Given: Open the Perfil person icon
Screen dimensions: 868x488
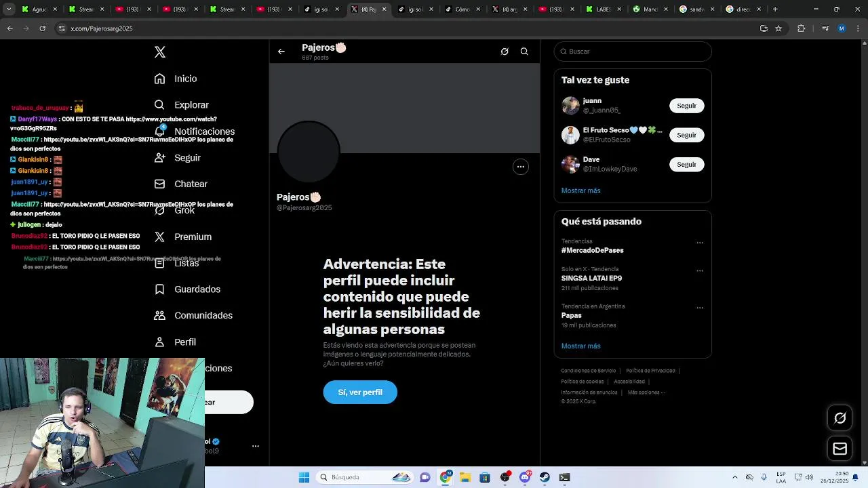Looking at the screenshot, I should [x=159, y=342].
